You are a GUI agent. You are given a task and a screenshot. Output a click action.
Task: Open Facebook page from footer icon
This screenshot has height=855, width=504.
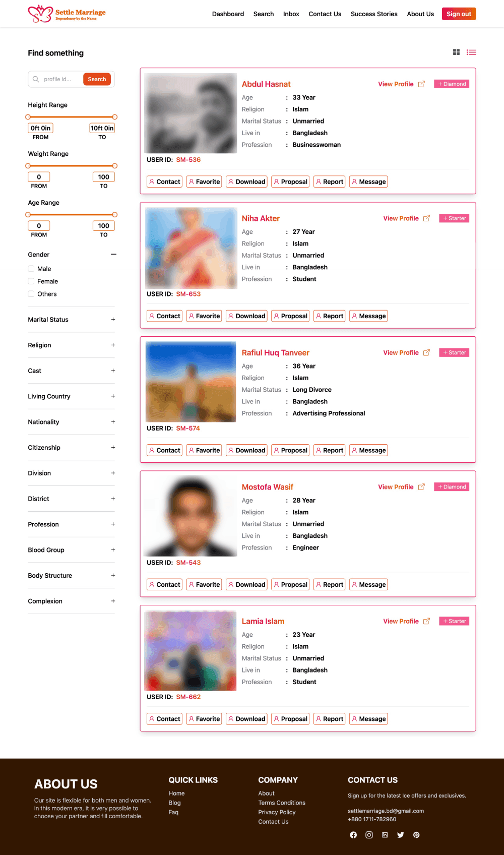(x=353, y=835)
